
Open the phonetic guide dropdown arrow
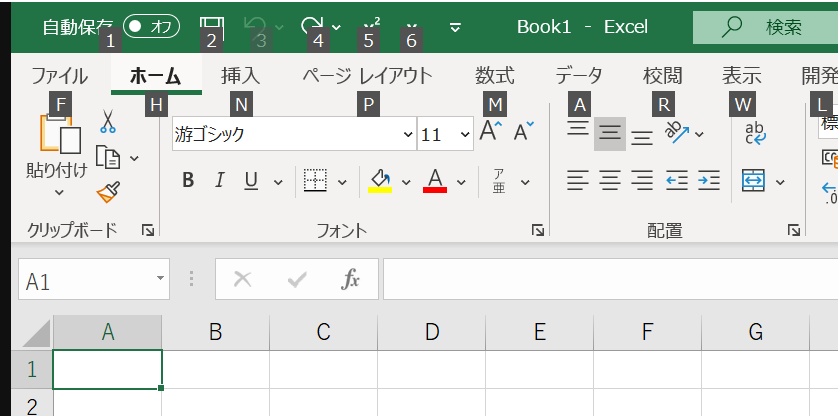pos(525,182)
